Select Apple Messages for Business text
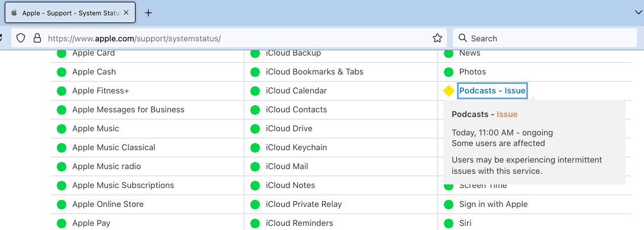 128,109
